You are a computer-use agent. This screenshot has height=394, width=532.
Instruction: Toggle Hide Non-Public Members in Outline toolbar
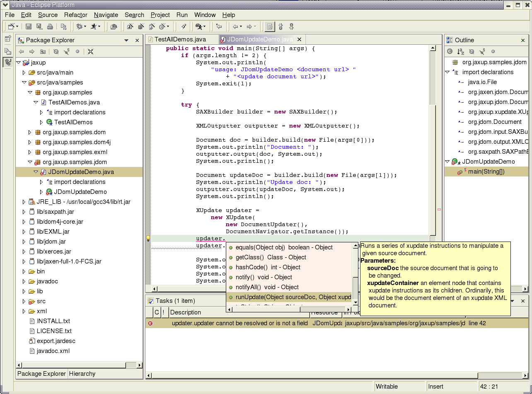click(x=493, y=52)
